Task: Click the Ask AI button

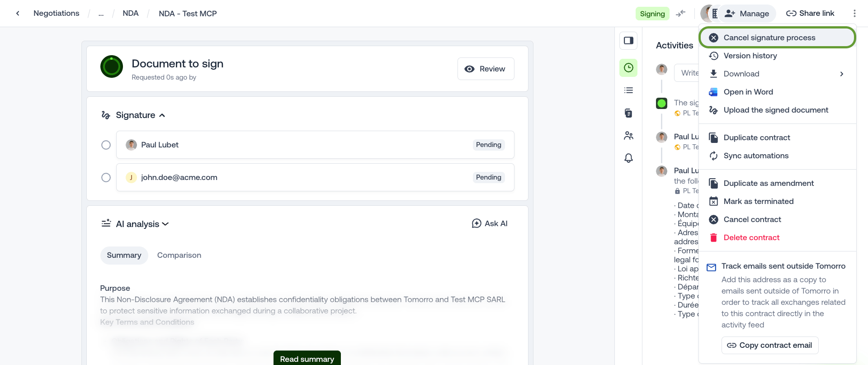Action: pos(490,223)
